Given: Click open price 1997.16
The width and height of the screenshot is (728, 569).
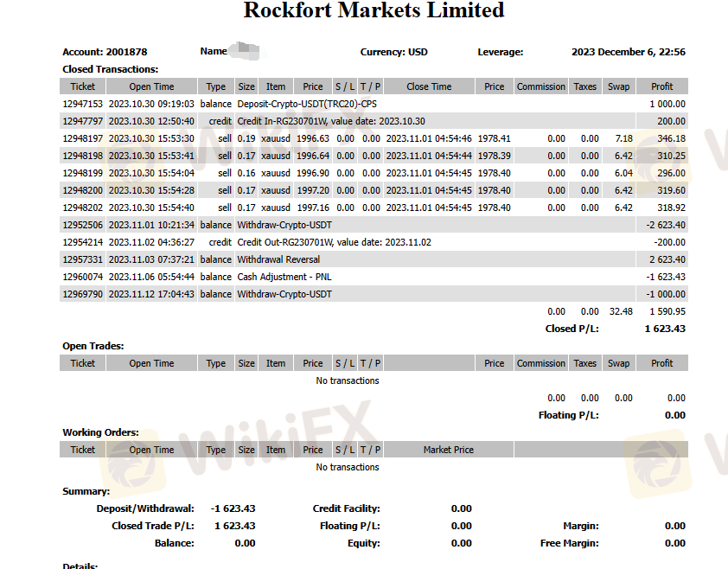Looking at the screenshot, I should pyautogui.click(x=313, y=208).
